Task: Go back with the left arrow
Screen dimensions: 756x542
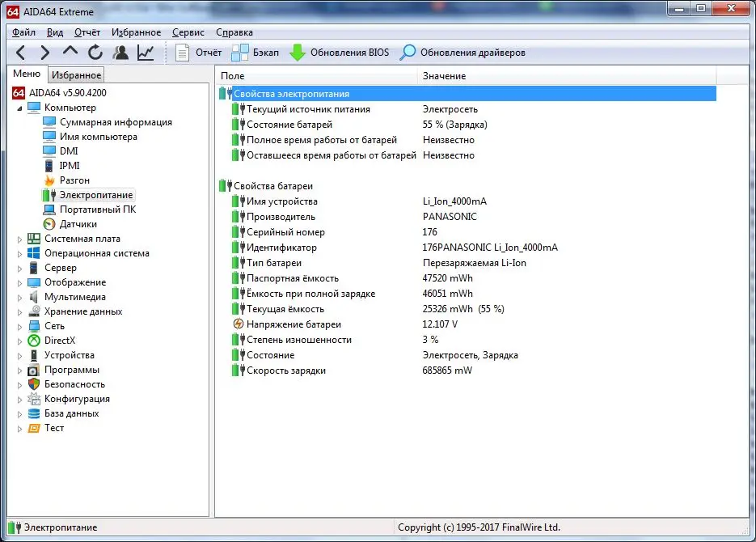Action: pos(20,52)
